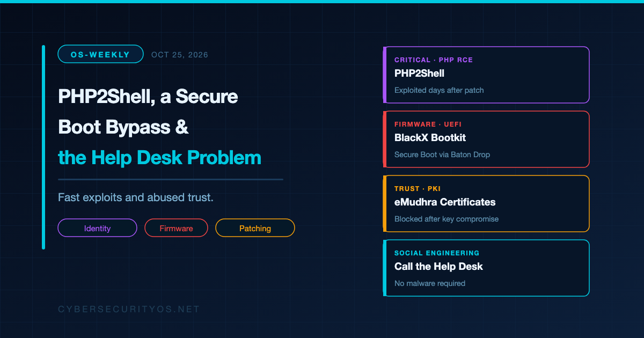
Task: Click the subtitle 'Fast exploits and abused trust.'
Action: [x=136, y=197]
